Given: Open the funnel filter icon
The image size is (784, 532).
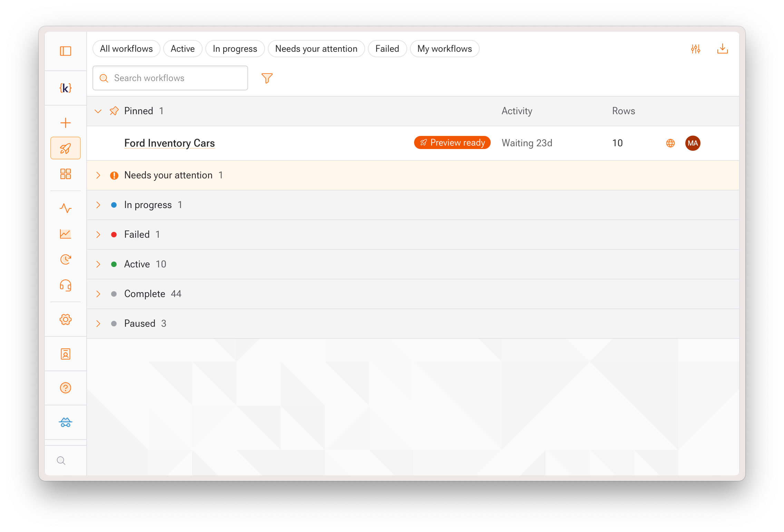Looking at the screenshot, I should [x=267, y=78].
